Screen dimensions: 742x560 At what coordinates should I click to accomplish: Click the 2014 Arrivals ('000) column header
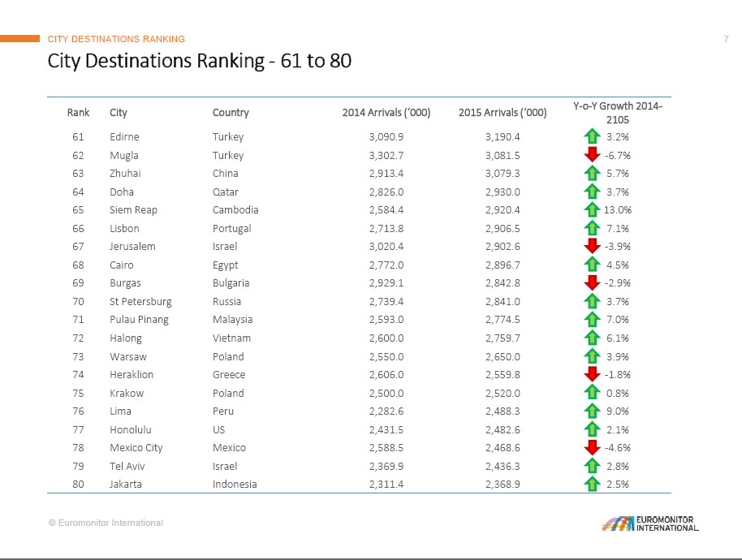(386, 113)
